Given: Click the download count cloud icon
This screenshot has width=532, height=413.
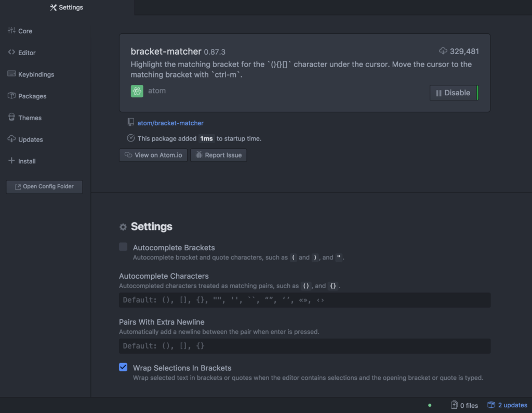Looking at the screenshot, I should point(443,51).
